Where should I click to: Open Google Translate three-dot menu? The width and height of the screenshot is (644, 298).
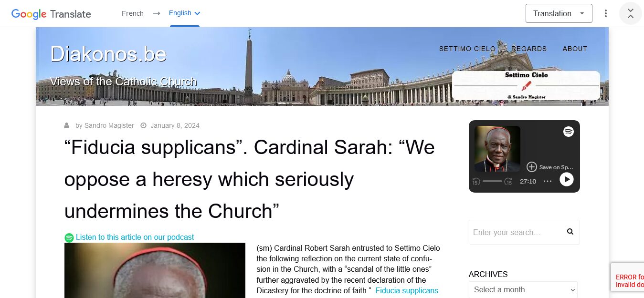(x=606, y=13)
